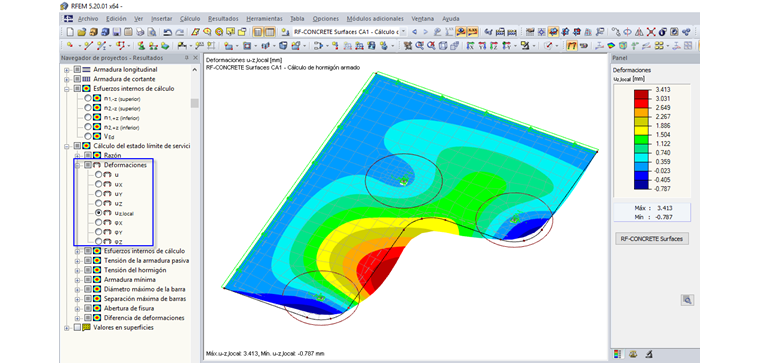Close the project navigator panel

pos(195,58)
